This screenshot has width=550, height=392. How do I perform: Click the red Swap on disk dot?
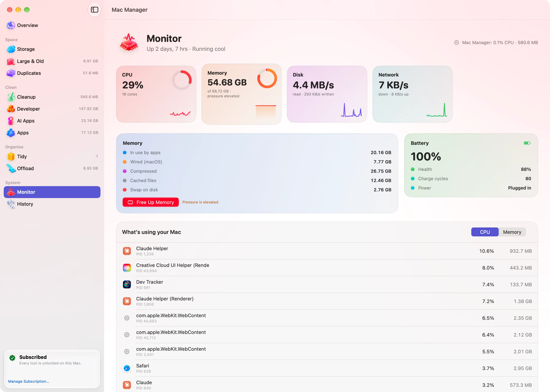[x=125, y=190]
